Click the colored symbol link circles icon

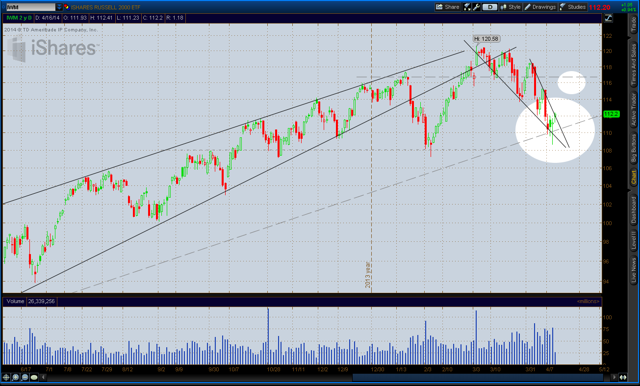pyautogui.click(x=66, y=7)
